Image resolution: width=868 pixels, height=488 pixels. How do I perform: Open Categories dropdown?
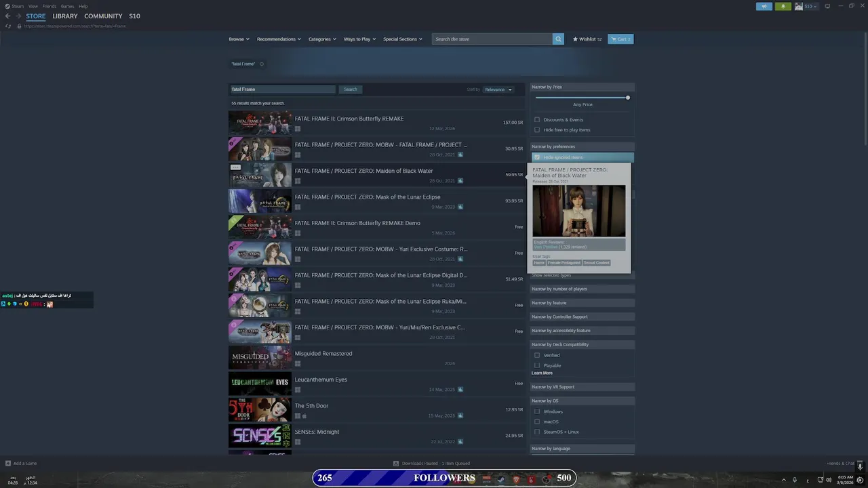(x=322, y=39)
